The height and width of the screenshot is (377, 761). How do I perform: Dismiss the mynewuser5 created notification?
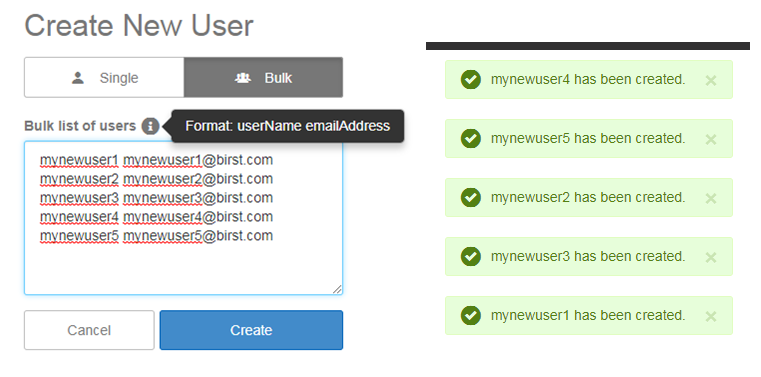[711, 139]
